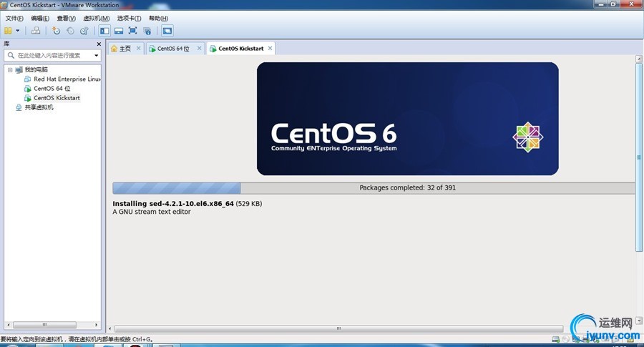Click the CentOS 6 banner image
The height and width of the screenshot is (347, 644).
point(407,119)
